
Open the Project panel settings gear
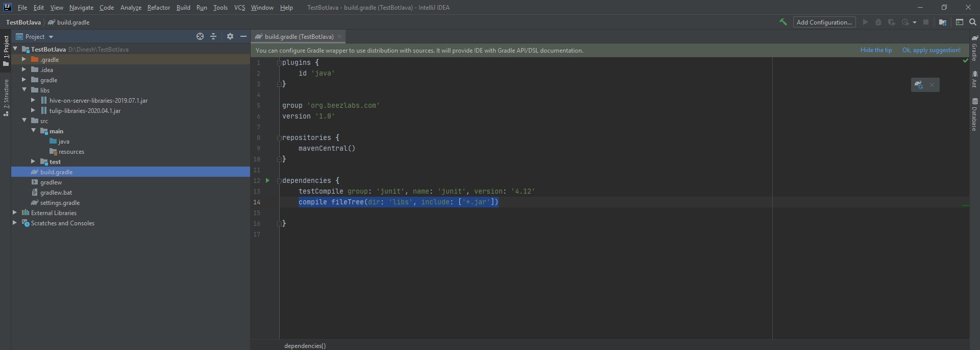230,36
